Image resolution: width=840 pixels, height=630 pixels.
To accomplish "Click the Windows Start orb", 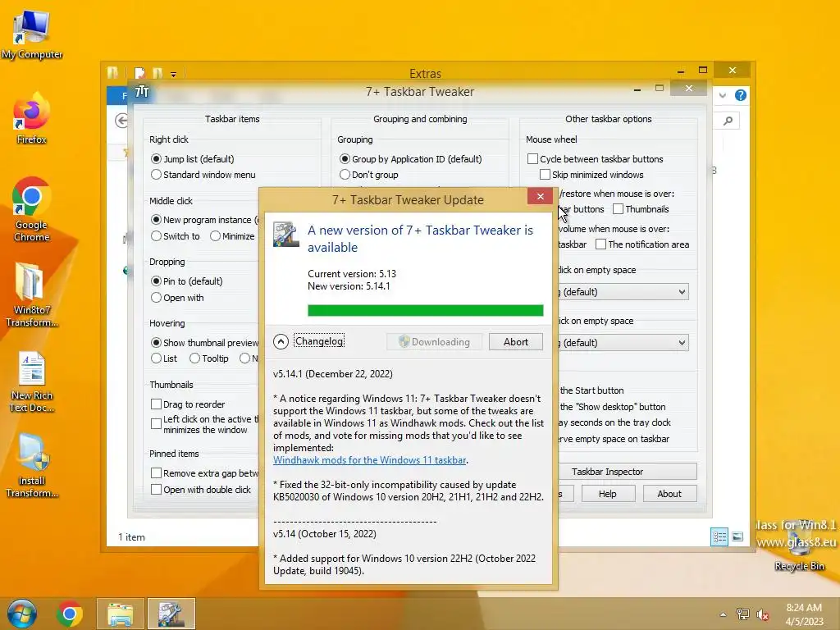I will click(22, 614).
